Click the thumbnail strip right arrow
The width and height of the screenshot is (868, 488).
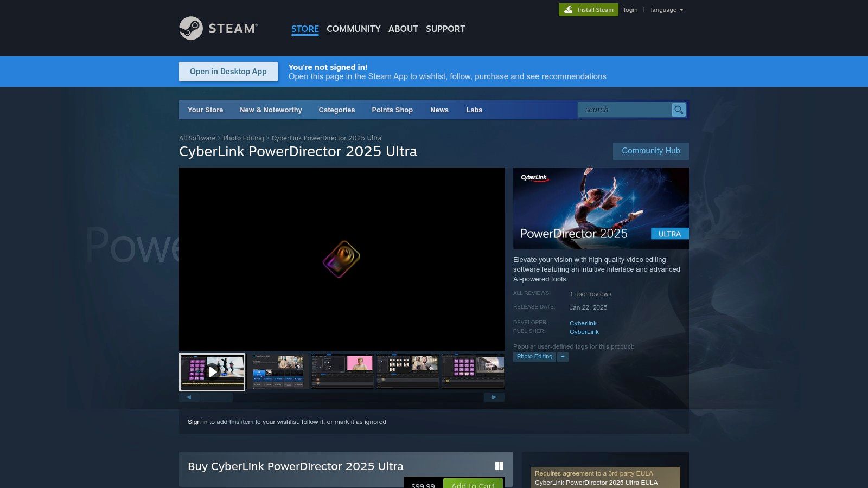click(x=494, y=397)
